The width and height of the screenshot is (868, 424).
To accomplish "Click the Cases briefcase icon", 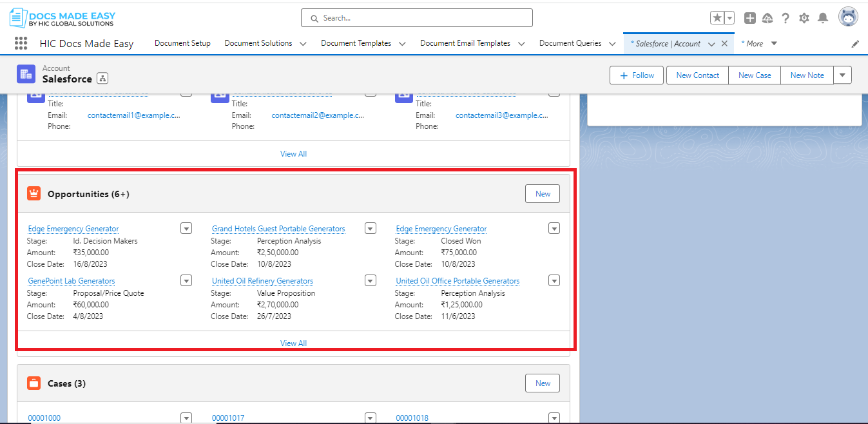I will [34, 383].
